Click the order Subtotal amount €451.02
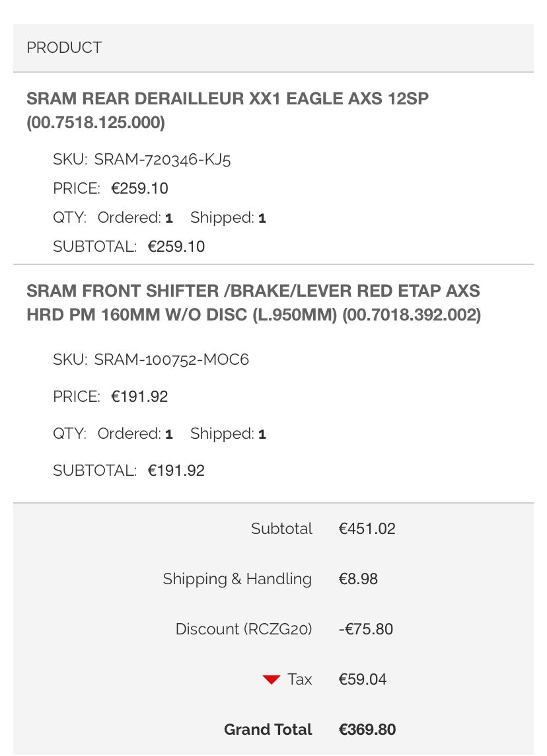547x756 pixels. pos(367,529)
